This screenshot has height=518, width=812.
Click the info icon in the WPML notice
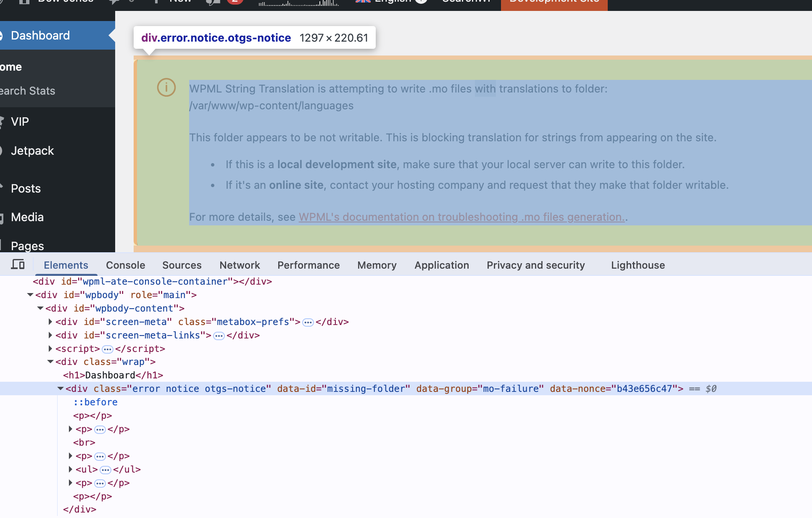pos(166,87)
